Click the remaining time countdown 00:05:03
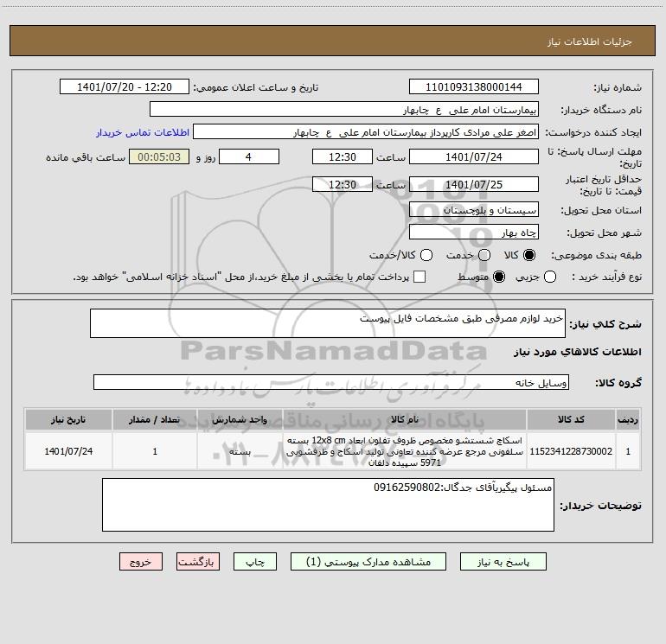The width and height of the screenshot is (666, 644). click(x=159, y=156)
